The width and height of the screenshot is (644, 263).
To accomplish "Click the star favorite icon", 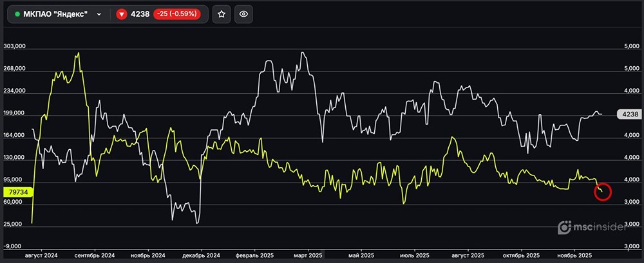I will [x=222, y=14].
